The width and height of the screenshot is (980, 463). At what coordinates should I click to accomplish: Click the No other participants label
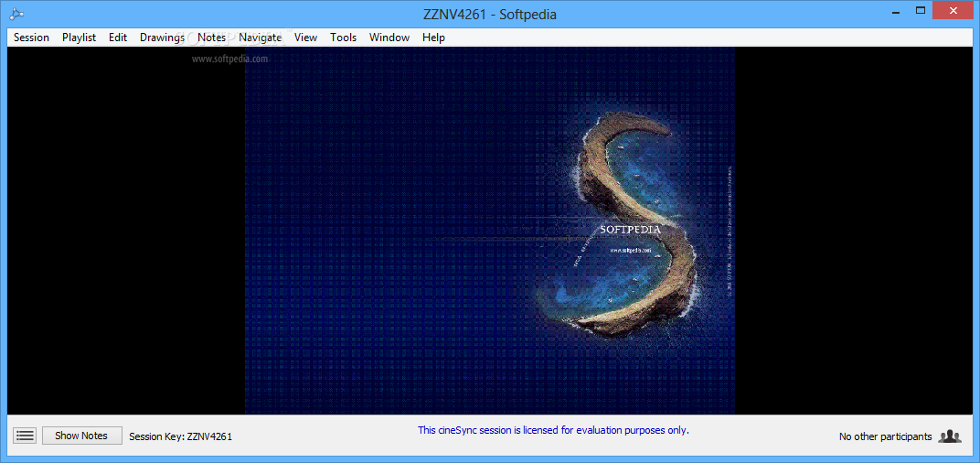[x=885, y=436]
